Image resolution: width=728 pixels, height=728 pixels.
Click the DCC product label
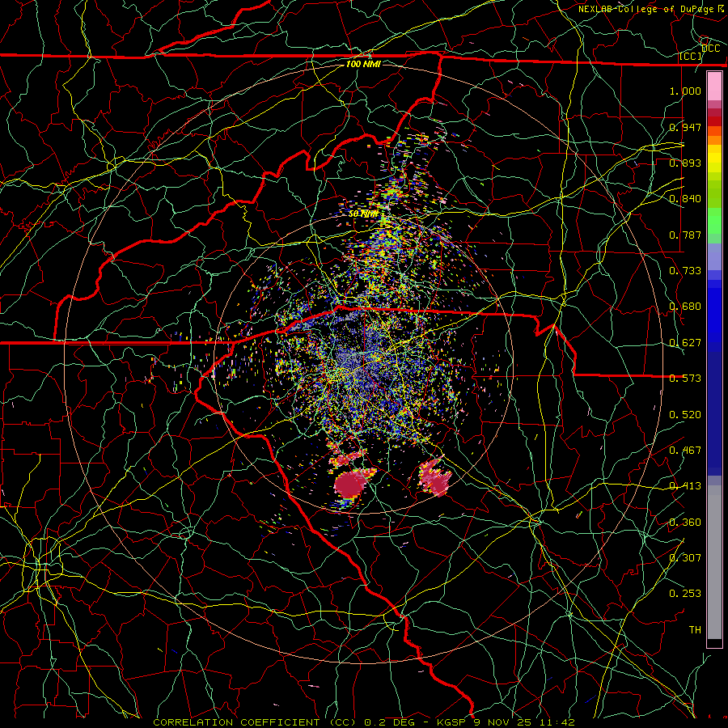711,49
